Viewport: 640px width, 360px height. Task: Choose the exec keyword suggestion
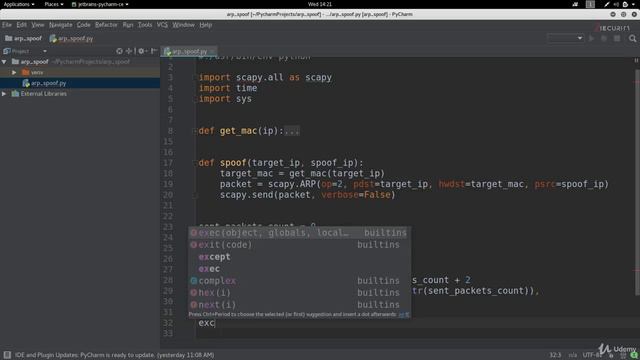click(x=299, y=269)
